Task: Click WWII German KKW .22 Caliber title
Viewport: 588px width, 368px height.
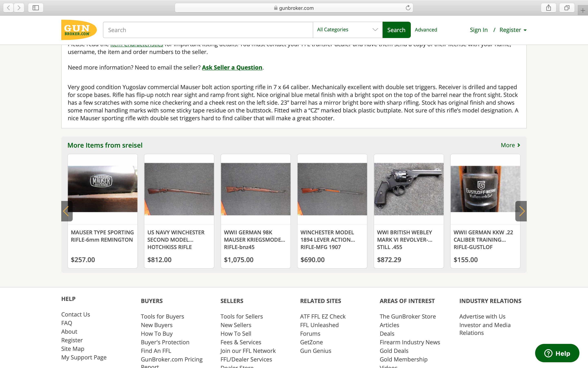Action: 483,240
